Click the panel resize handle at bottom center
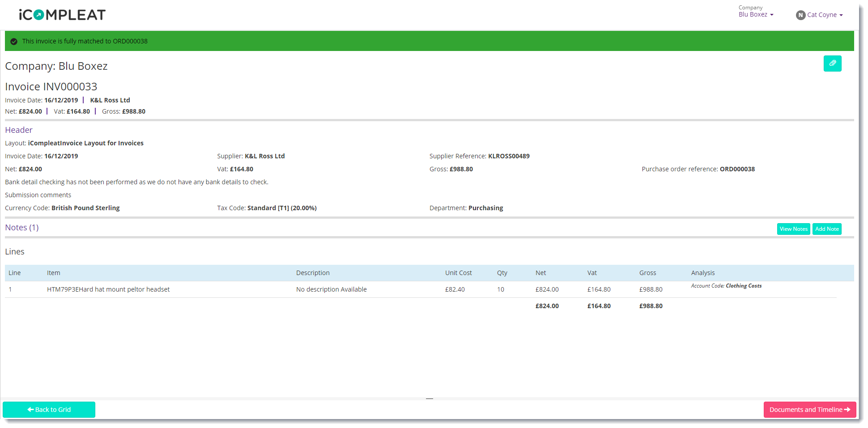Screen dimensions: 868x428 pyautogui.click(x=430, y=398)
